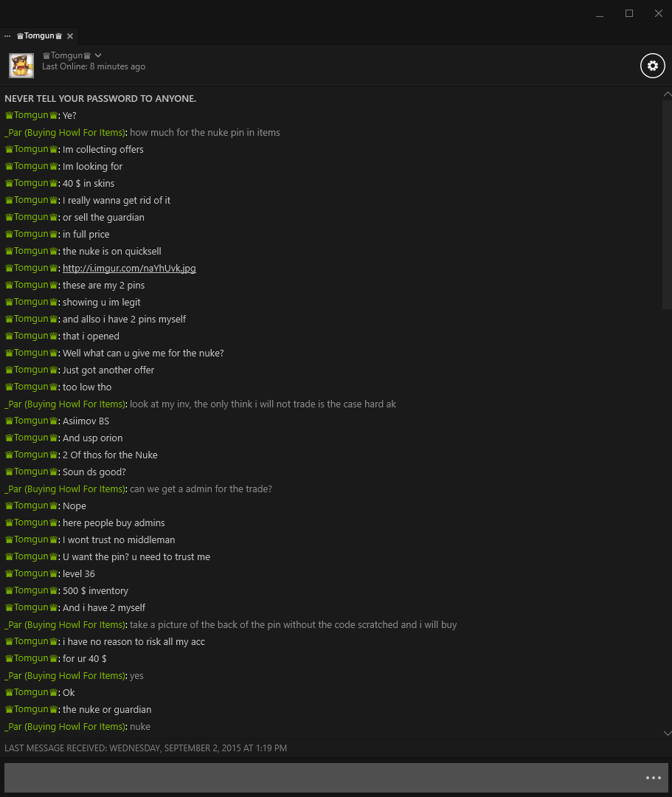
Task: Click the crown icon in the Tomgun tab label
Action: (x=20, y=36)
